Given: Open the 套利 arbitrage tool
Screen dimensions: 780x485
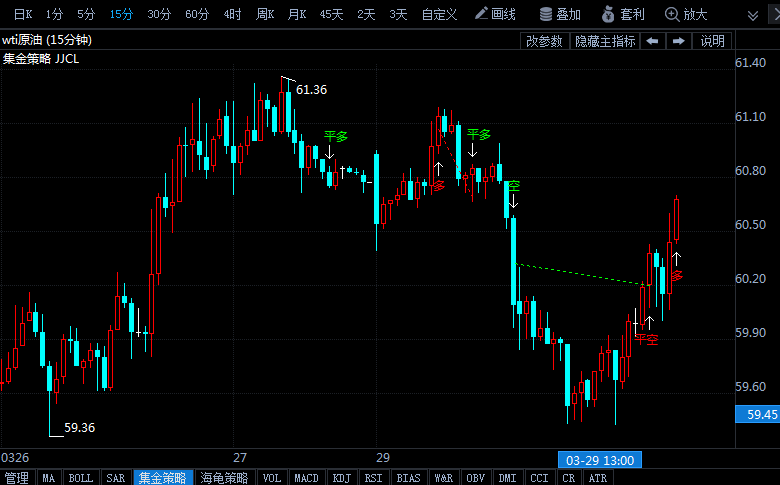Looking at the screenshot, I should [x=623, y=14].
